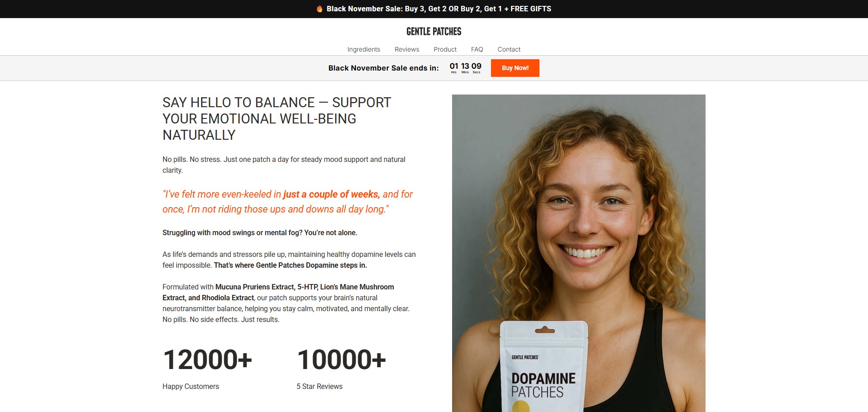Screen dimensions: 868x412
Task: Click Black November Sale ends in label
Action: pos(383,68)
